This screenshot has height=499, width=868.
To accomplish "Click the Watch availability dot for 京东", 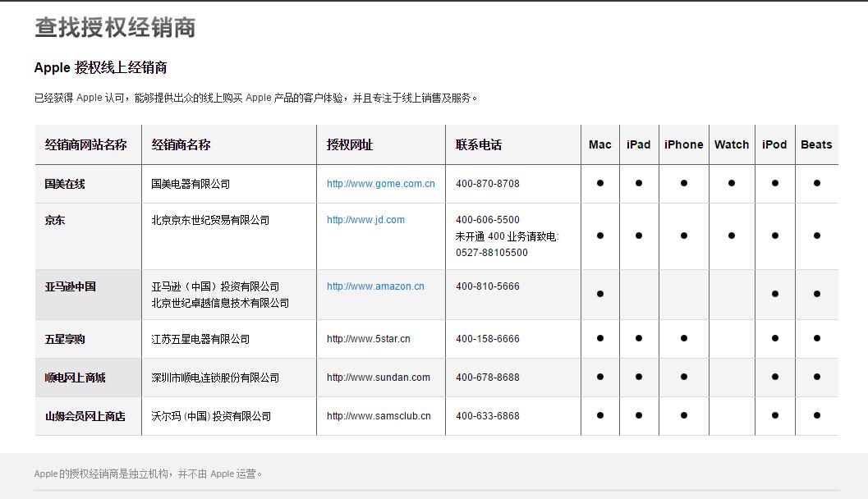I will (x=730, y=236).
